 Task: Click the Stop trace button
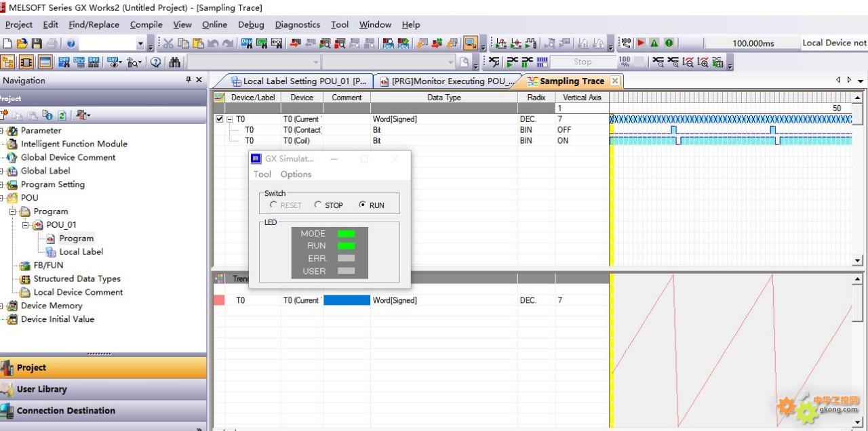pos(583,62)
